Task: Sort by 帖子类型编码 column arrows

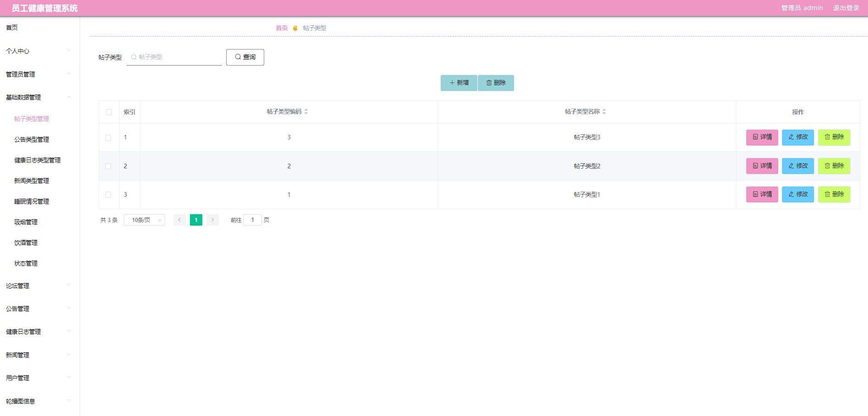Action: pyautogui.click(x=306, y=111)
